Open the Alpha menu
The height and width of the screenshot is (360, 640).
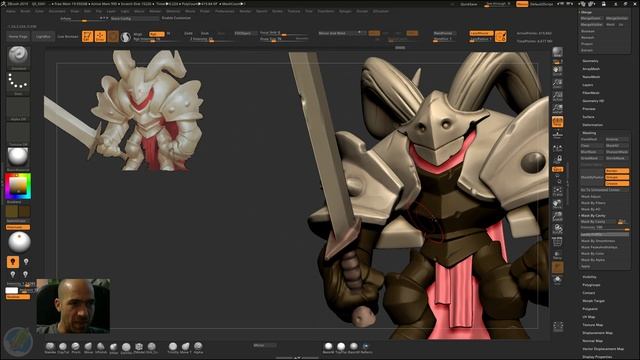coord(11,11)
